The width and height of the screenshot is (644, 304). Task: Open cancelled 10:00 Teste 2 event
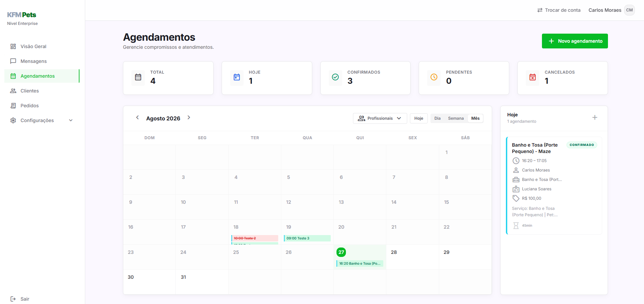tap(255, 238)
